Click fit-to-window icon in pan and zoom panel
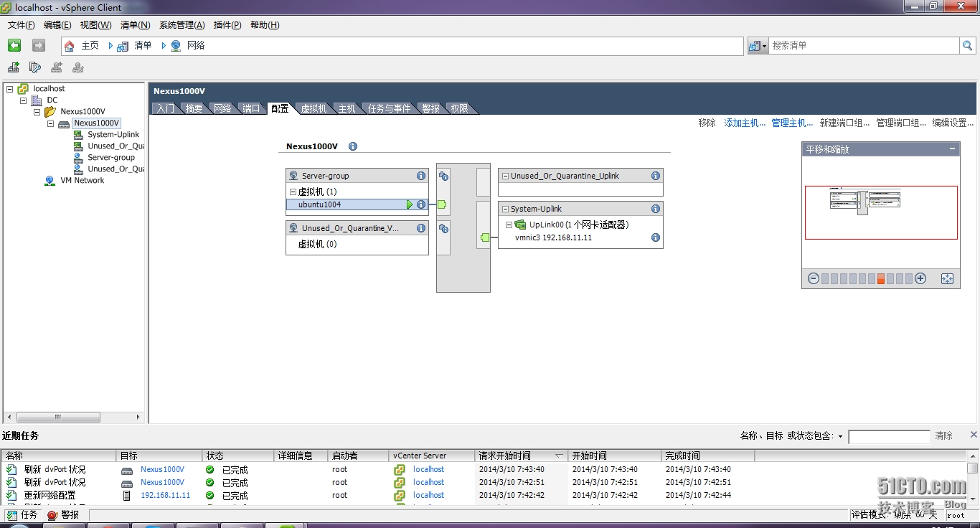 pos(947,278)
